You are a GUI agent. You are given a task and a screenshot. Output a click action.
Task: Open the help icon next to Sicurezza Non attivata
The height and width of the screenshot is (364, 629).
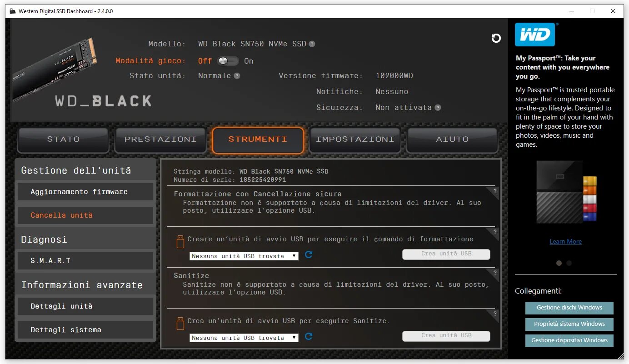(438, 108)
